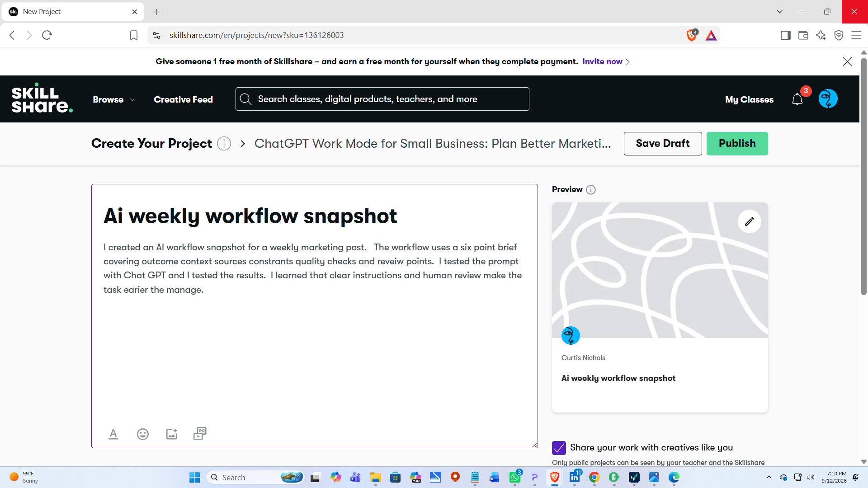Open My Classes
This screenshot has width=868, height=488.
(749, 99)
